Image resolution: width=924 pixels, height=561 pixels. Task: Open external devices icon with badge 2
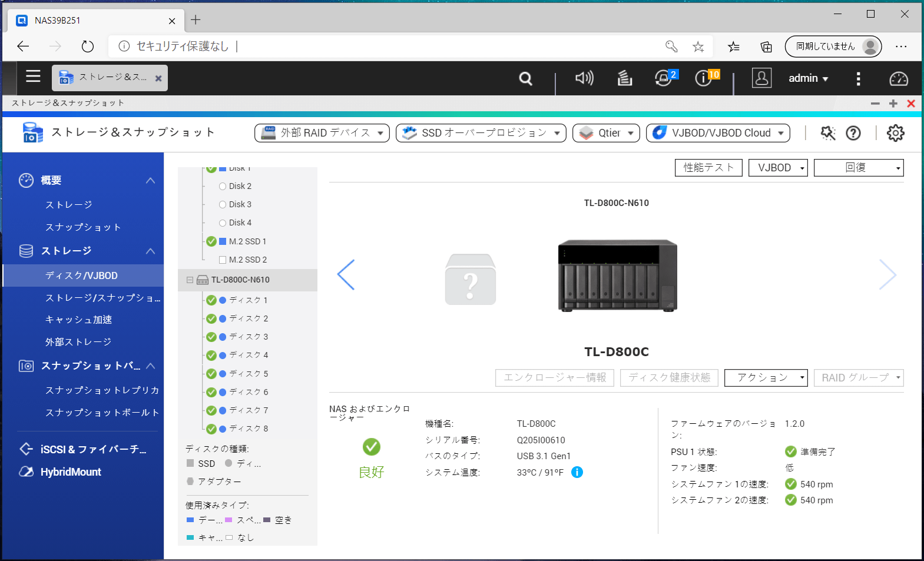click(x=665, y=78)
